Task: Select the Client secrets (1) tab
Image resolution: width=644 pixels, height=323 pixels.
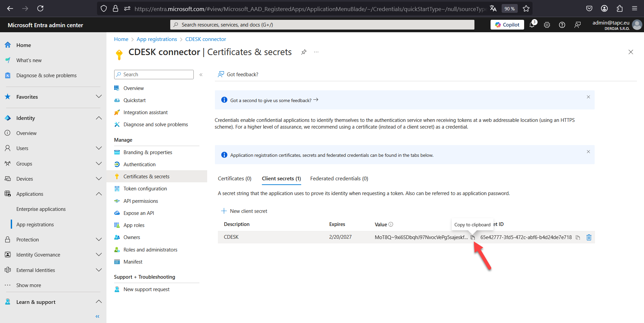Action: (x=281, y=179)
